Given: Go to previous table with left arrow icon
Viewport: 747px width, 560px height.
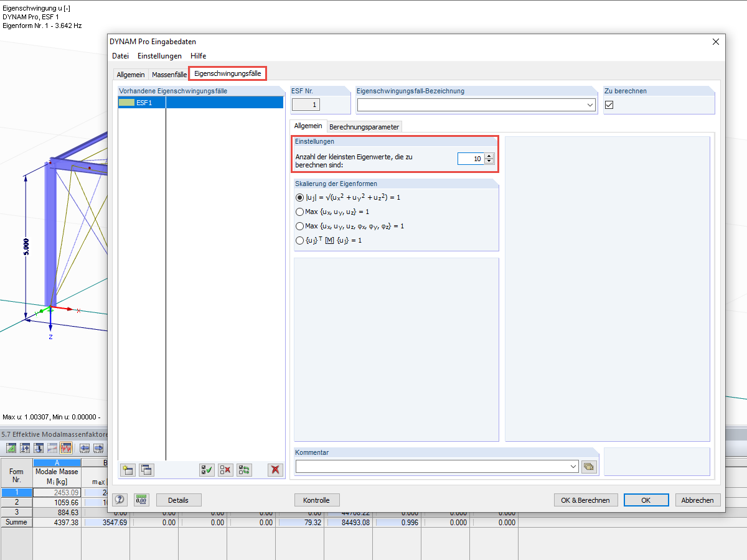Looking at the screenshot, I should coord(84,448).
